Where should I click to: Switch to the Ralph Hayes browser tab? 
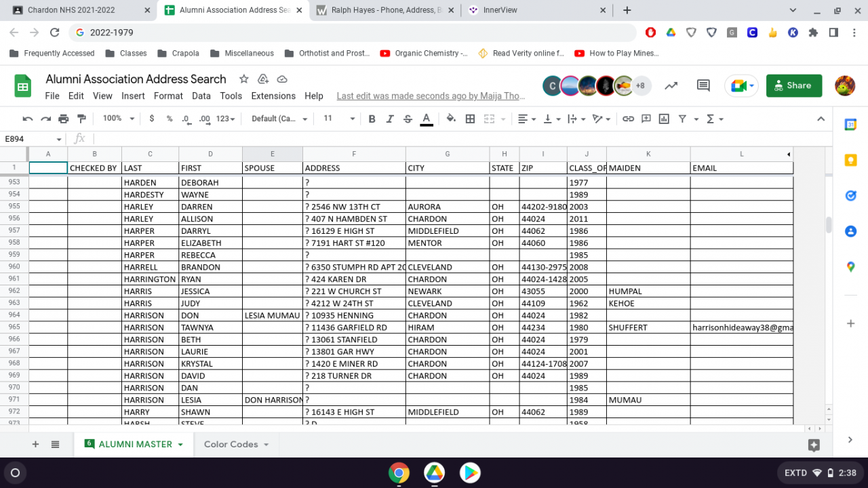pos(385,10)
